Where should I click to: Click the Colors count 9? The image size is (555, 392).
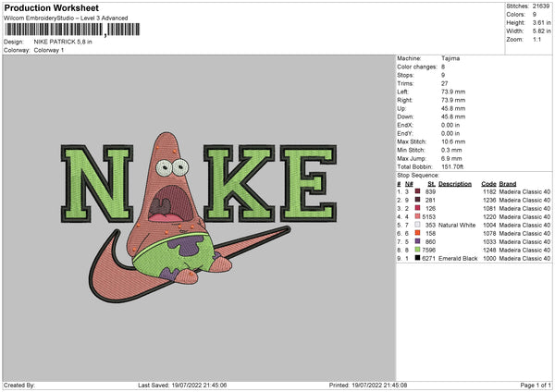coord(535,15)
